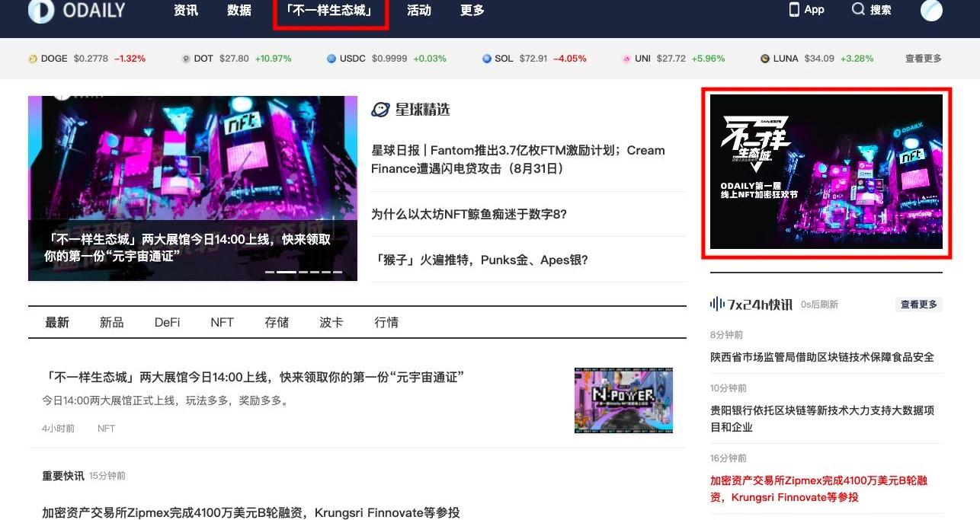Screen dimensions: 980x520
Task: Click the USDC price $0.9999
Action: coord(389,59)
